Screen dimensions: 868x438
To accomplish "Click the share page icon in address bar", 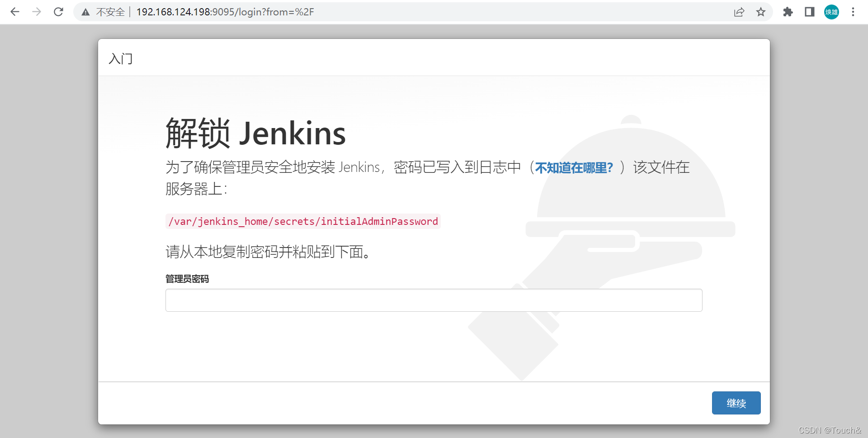I will pyautogui.click(x=739, y=12).
